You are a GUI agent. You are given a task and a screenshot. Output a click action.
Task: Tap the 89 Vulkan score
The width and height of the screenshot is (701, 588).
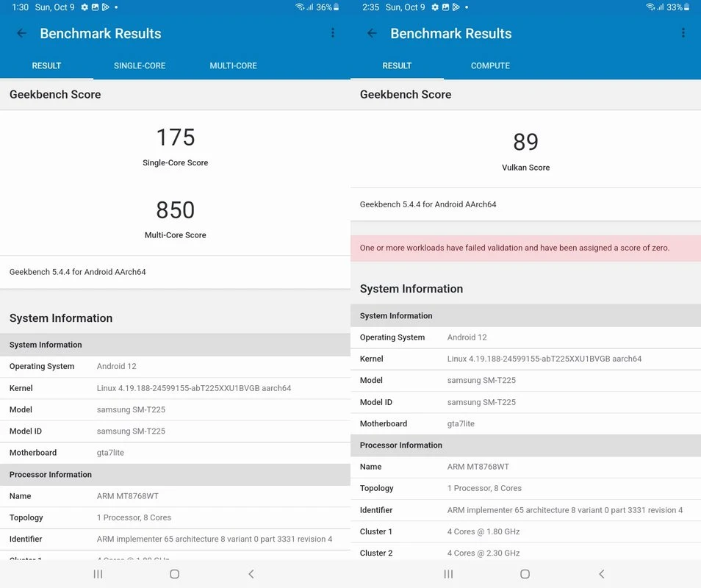(x=526, y=142)
